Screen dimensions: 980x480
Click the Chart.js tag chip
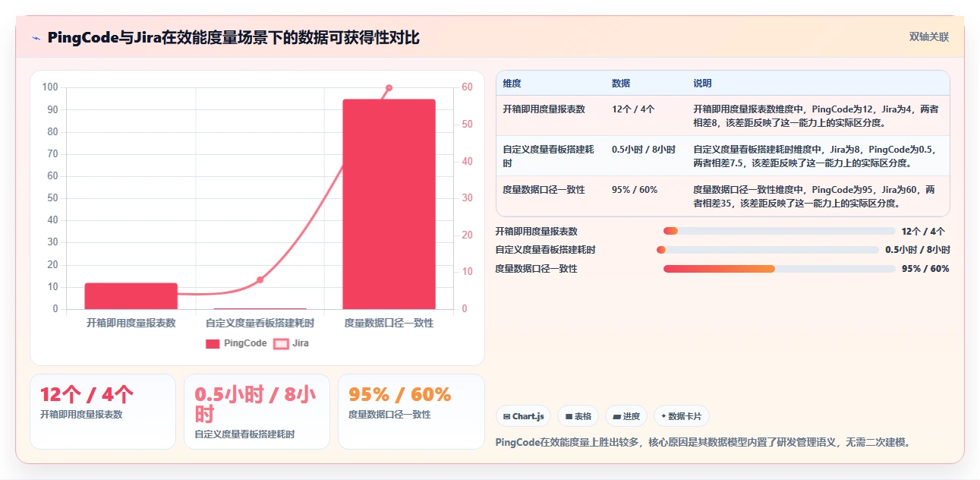pyautogui.click(x=523, y=416)
